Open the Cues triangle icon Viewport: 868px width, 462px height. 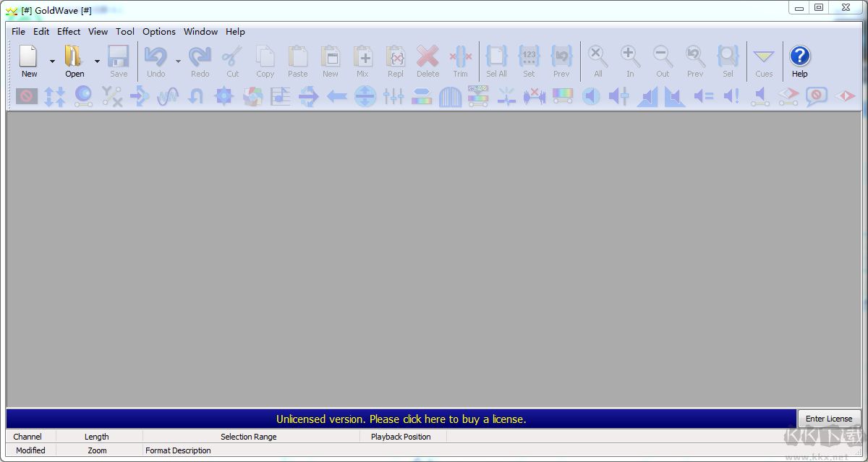pos(764,56)
